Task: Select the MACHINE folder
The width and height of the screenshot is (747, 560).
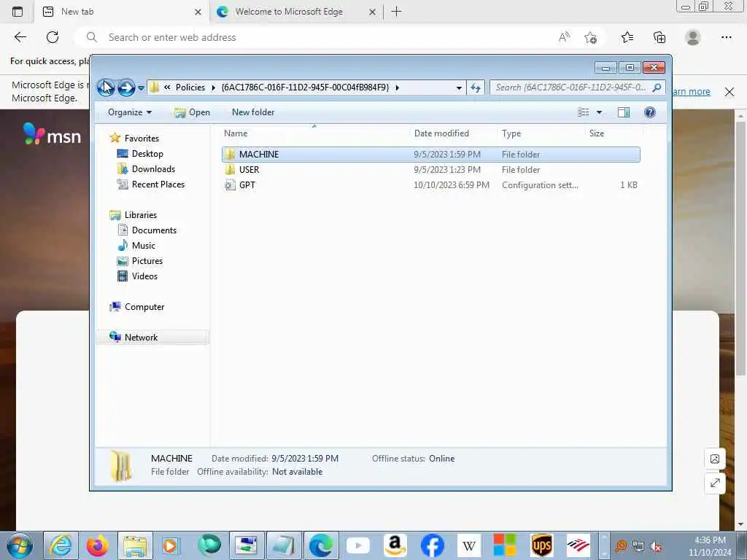Action: pyautogui.click(x=430, y=155)
